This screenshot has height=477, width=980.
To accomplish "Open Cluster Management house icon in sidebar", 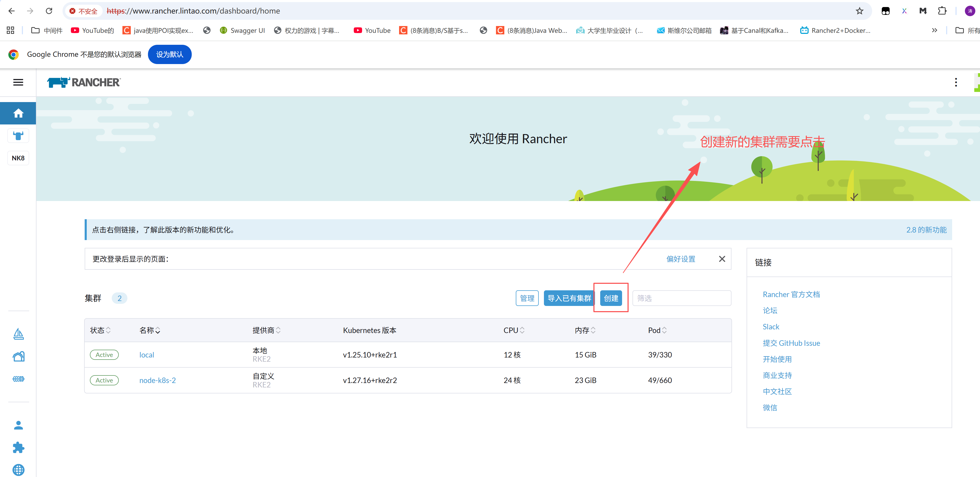I will pos(18,356).
